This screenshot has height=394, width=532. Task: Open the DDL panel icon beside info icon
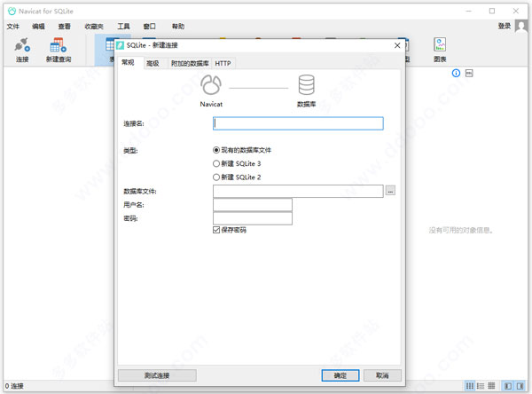[469, 73]
